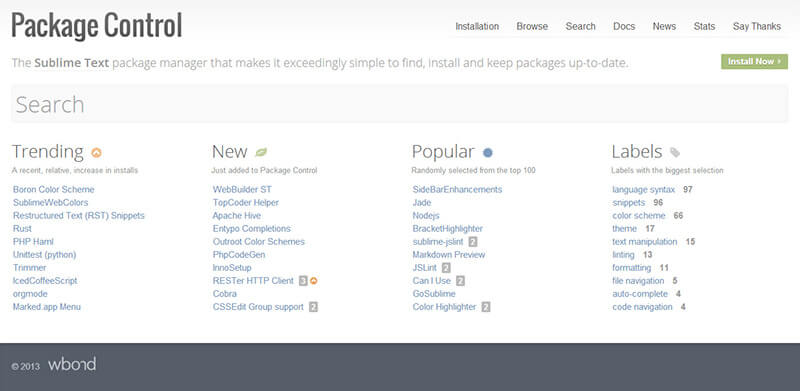Image resolution: width=800 pixels, height=391 pixels.
Task: Focus the large Search input field
Action: pos(399,104)
